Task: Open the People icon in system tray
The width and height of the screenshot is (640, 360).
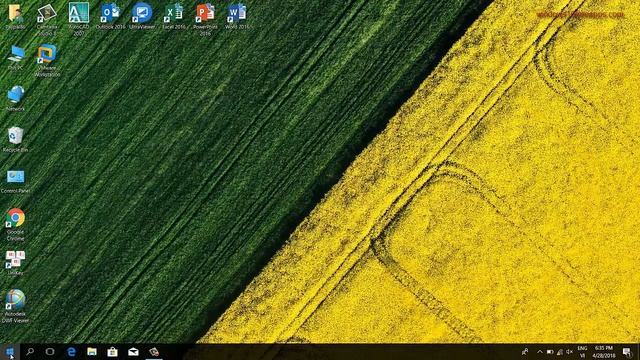Action: coord(525,352)
